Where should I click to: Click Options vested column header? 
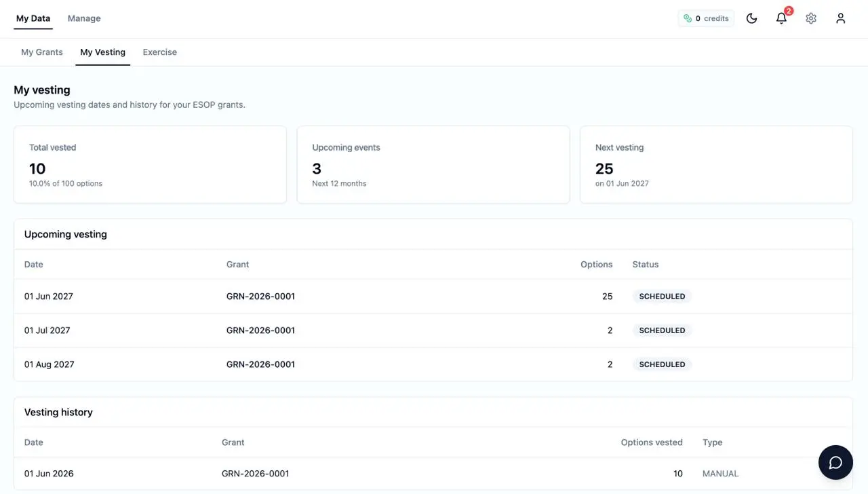coord(652,442)
